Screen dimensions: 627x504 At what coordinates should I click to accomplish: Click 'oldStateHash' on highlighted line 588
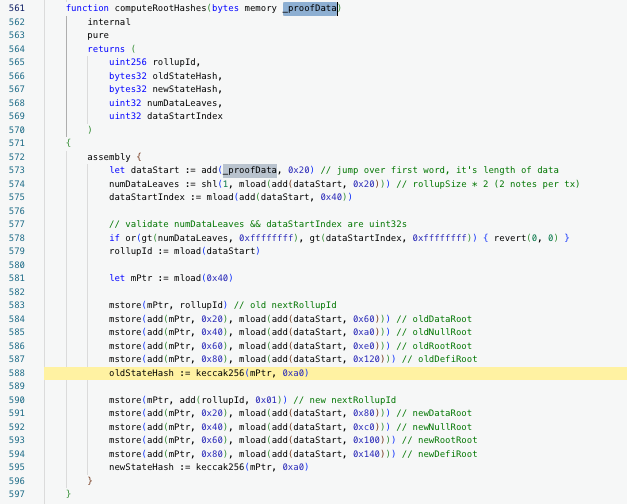(x=141, y=373)
